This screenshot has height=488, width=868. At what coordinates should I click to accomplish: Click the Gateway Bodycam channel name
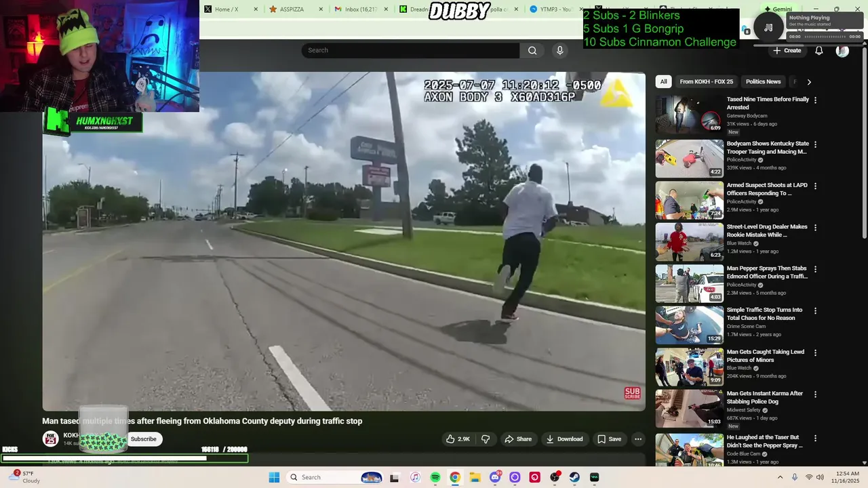(x=747, y=116)
